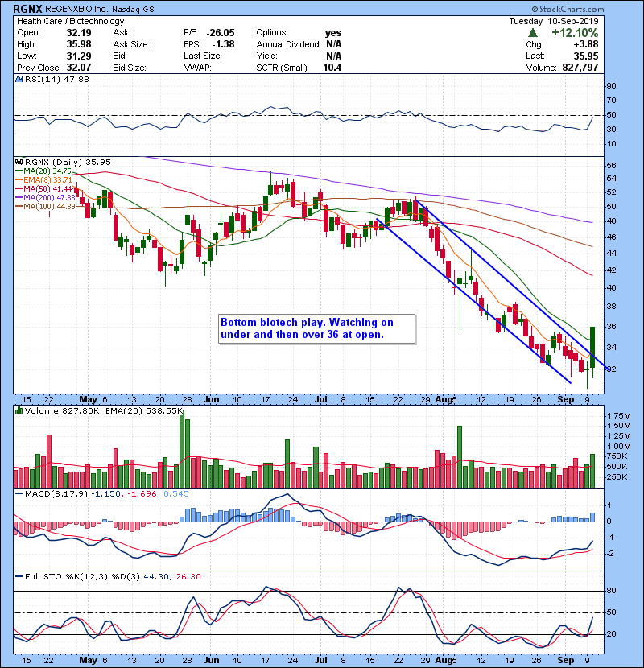
Task: Select the Last price 35.95 in header
Action: coord(586,56)
